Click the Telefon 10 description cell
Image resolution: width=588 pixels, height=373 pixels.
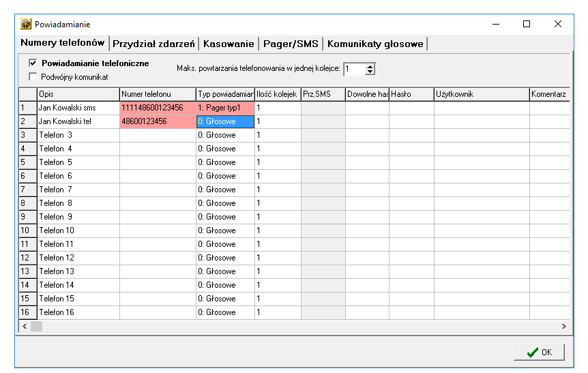point(78,230)
